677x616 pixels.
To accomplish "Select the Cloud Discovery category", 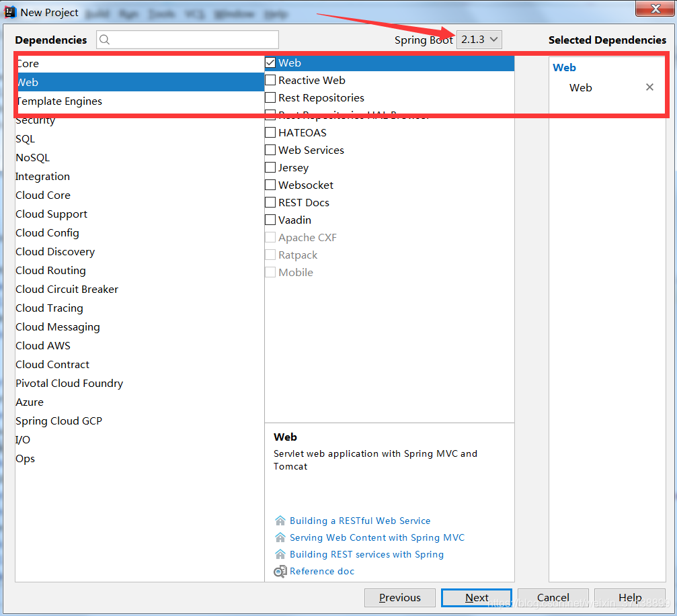I will click(x=139, y=251).
